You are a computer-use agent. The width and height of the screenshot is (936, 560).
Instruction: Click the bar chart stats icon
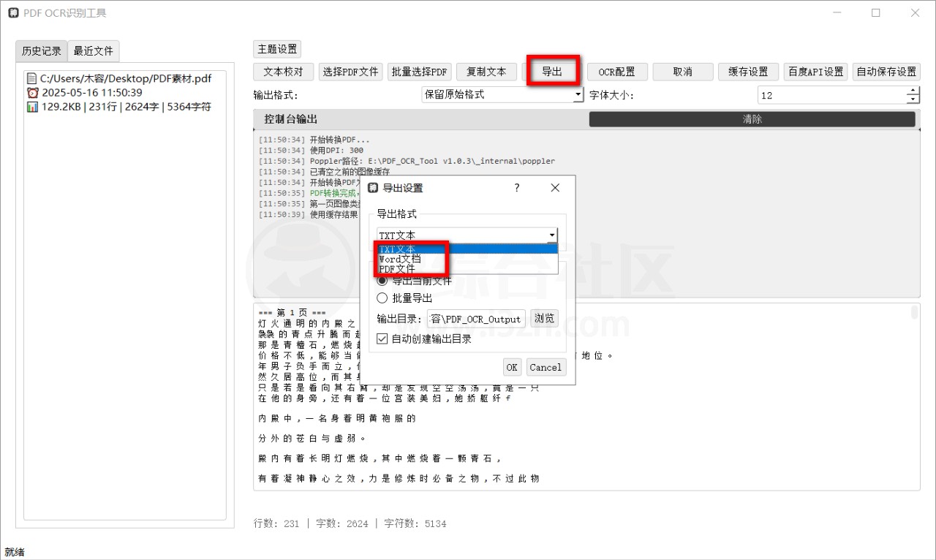coord(32,107)
